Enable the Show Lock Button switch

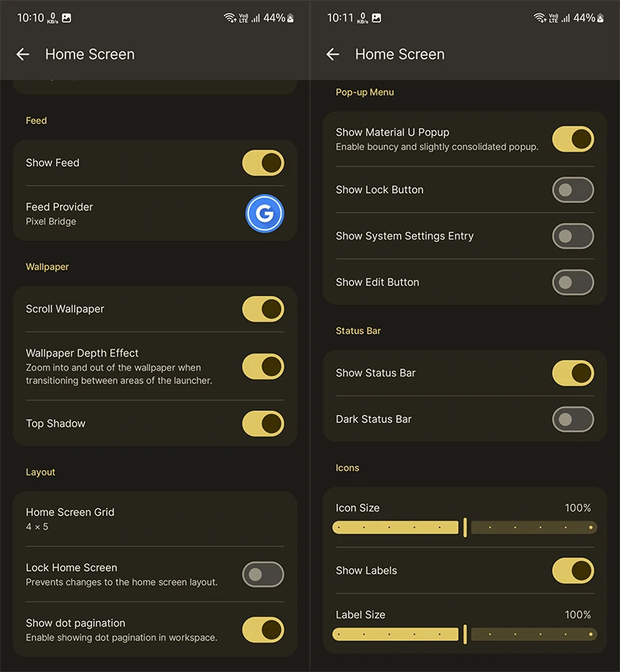pos(573,190)
